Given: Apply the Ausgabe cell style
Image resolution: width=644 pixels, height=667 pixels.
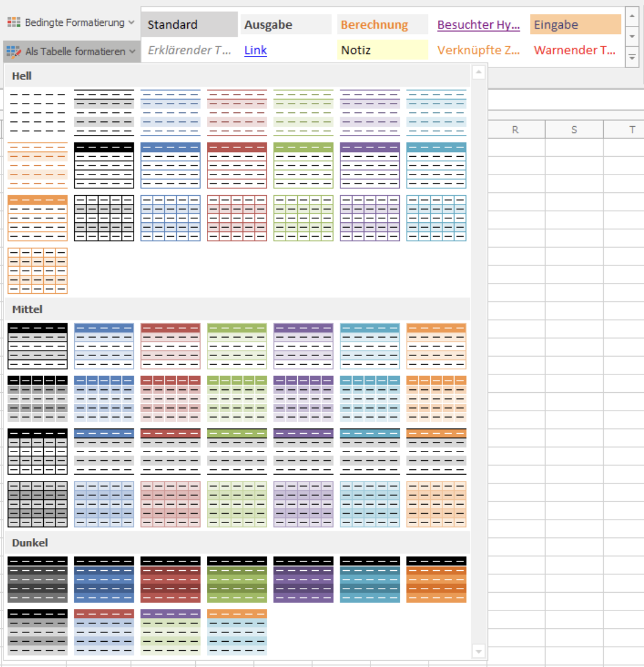Looking at the screenshot, I should [286, 25].
